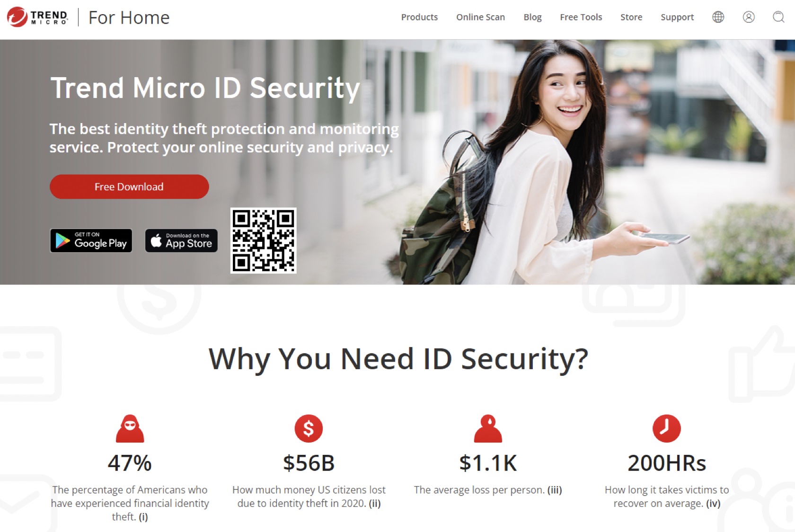Open the Free Tools menu
Image resolution: width=795 pixels, height=532 pixels.
581,17
